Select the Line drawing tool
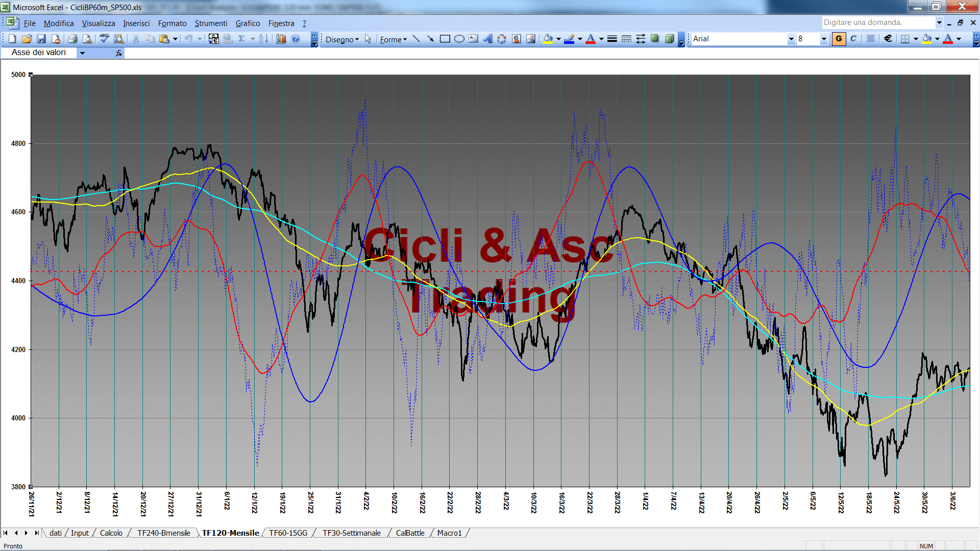The height and width of the screenshot is (551, 980). point(416,39)
